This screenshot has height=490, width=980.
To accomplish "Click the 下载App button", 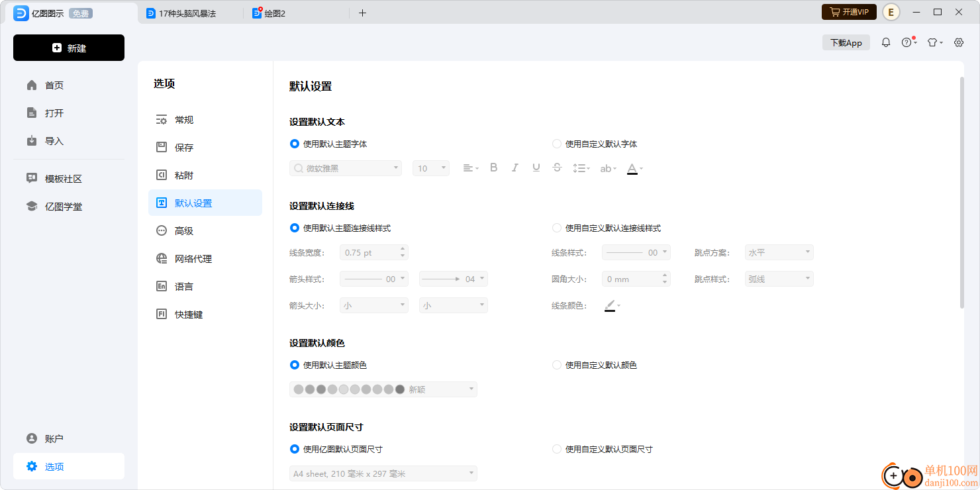I will pos(846,42).
